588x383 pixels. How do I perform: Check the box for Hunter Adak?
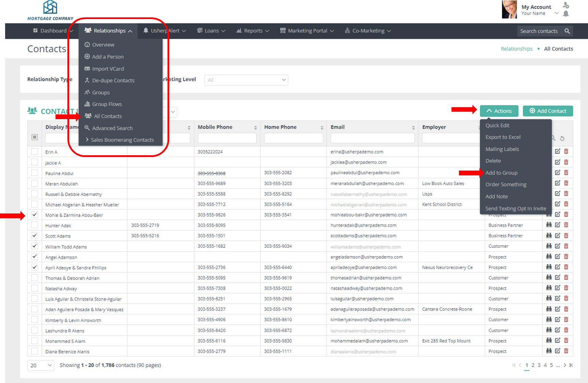[x=34, y=225]
